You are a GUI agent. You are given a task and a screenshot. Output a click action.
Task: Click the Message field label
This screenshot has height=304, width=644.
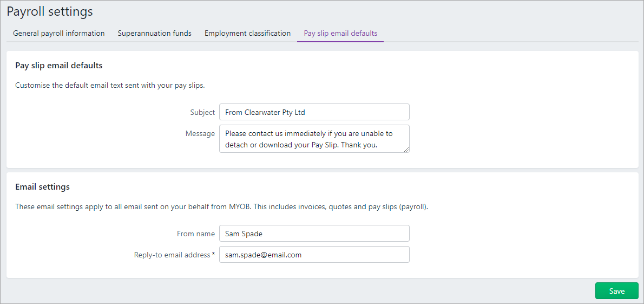pos(201,133)
